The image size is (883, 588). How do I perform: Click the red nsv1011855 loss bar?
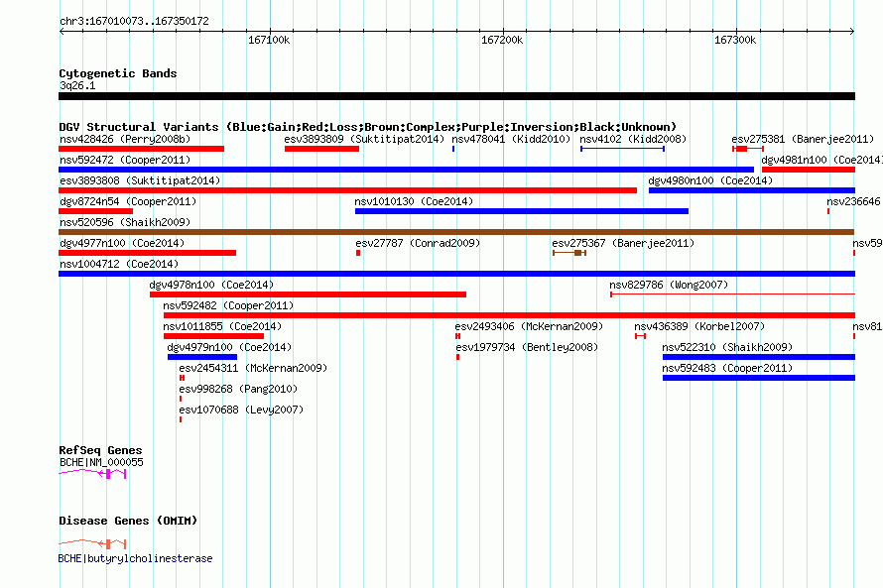coord(213,336)
